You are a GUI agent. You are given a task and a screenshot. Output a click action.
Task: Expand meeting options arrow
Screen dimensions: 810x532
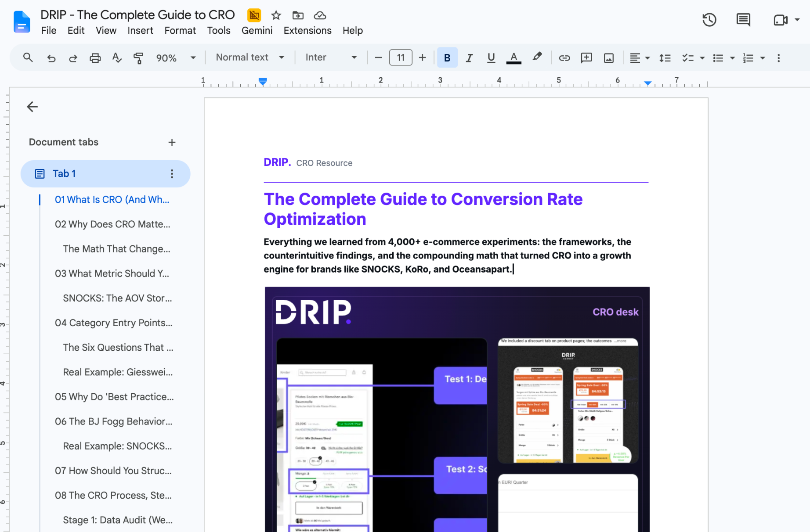797,20
